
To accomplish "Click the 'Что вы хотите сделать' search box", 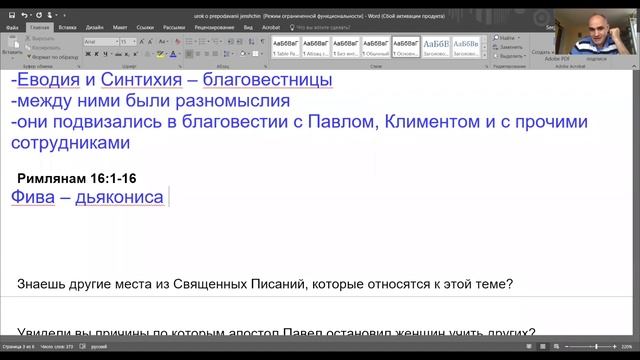I will tap(320, 27).
